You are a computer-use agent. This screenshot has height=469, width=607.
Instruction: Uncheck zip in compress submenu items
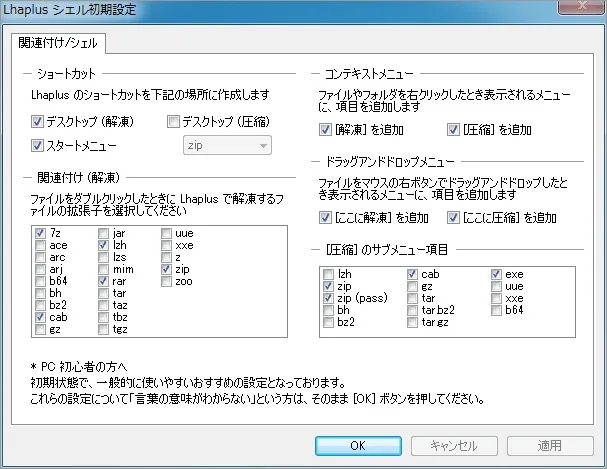[x=328, y=286]
